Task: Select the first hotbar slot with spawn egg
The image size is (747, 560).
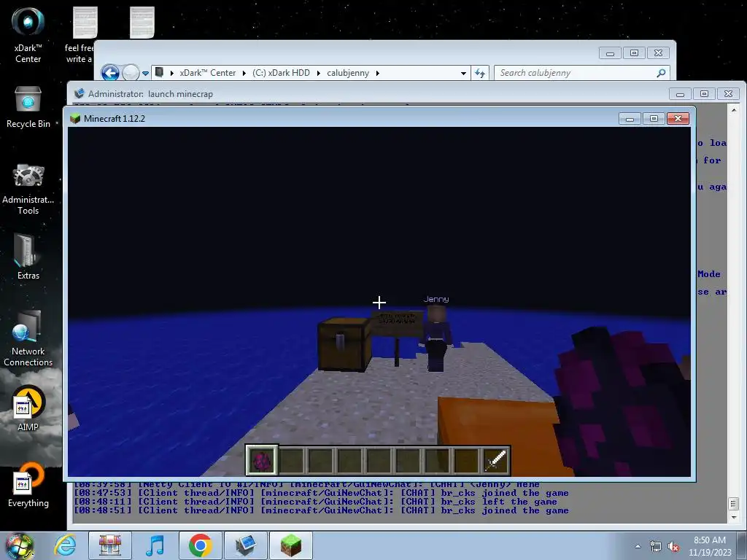Action: point(262,461)
